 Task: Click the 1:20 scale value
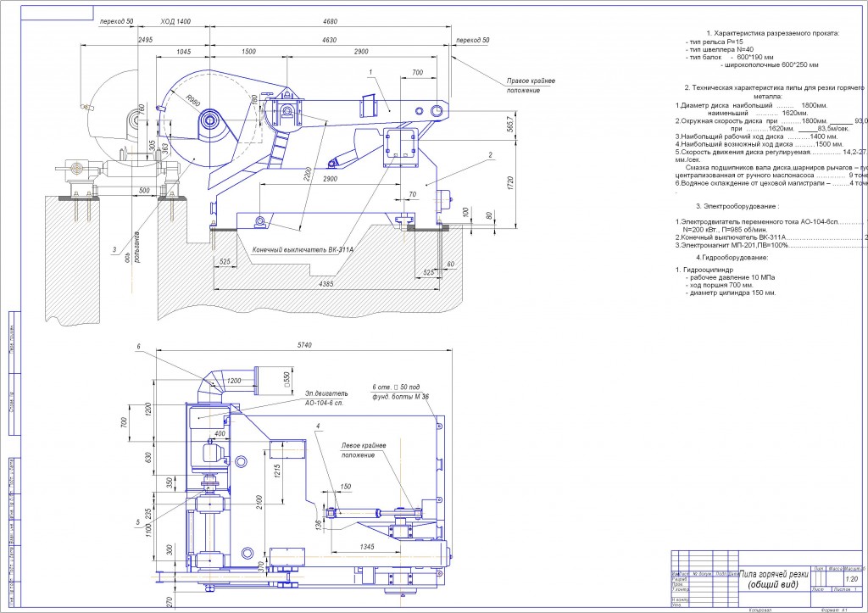click(x=852, y=579)
